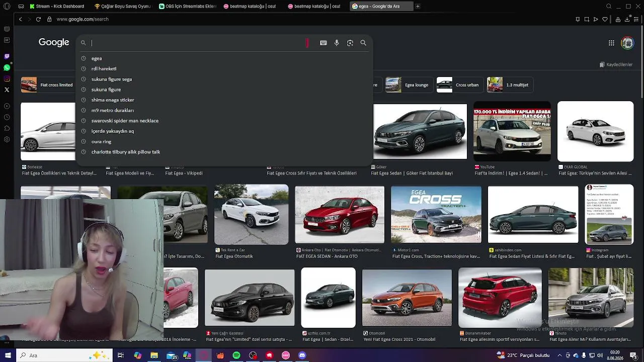
Task: Click the reload page button
Action: click(x=38, y=19)
